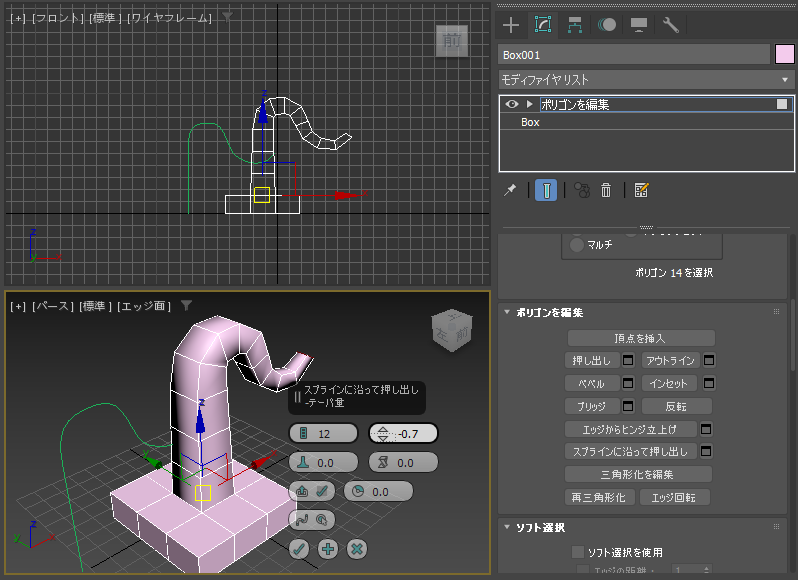The height and width of the screenshot is (580, 798).
Task: Click the 押し出し button
Action: point(592,361)
